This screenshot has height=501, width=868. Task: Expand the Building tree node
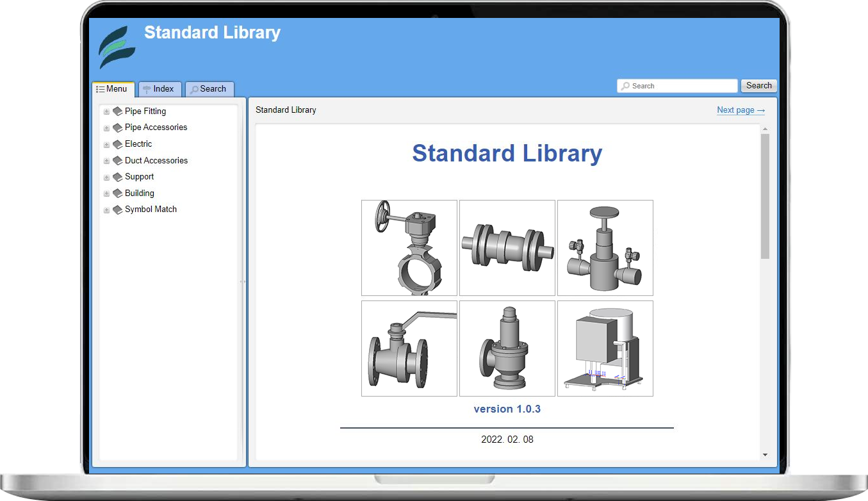tap(106, 193)
